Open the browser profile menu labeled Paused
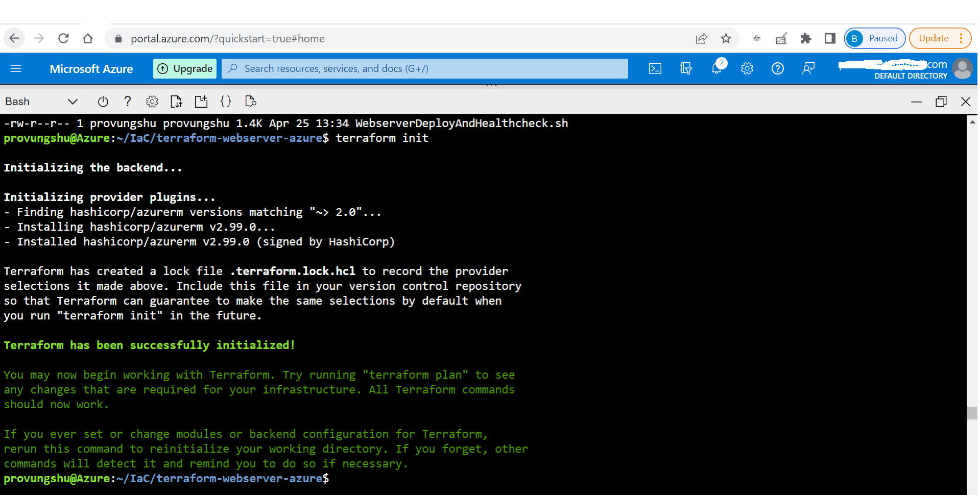 click(x=874, y=38)
